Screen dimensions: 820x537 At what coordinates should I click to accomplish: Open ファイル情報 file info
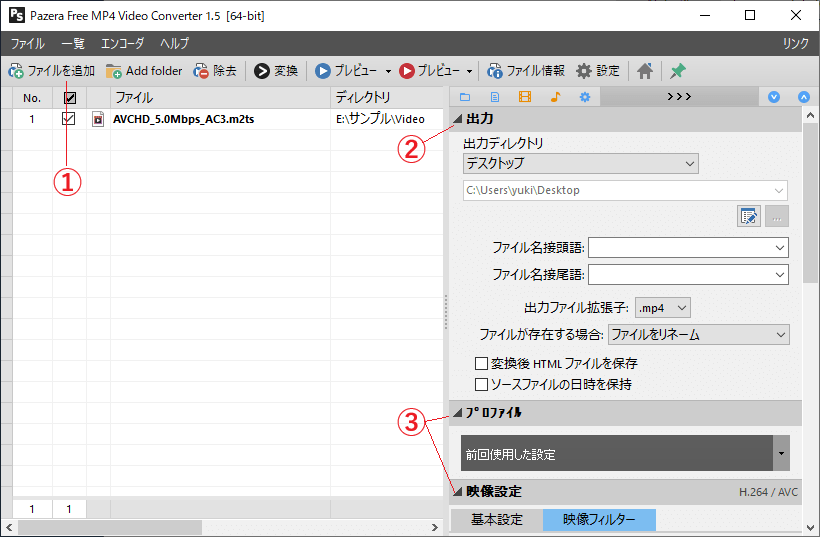point(526,71)
